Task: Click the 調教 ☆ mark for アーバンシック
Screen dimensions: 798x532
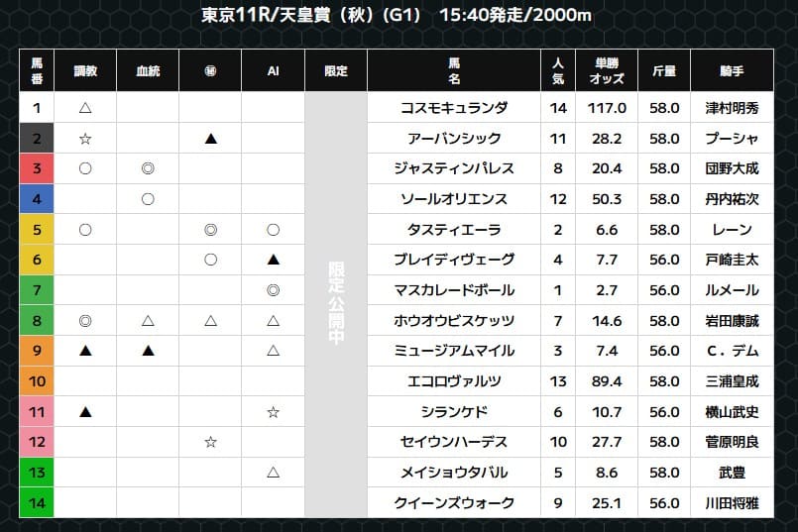Action: pyautogui.click(x=85, y=138)
